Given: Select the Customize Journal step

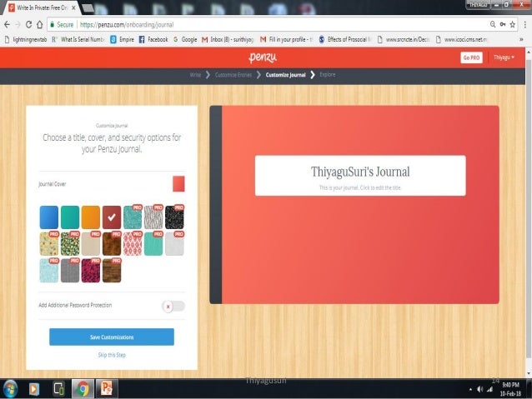Looking at the screenshot, I should pyautogui.click(x=286, y=75).
